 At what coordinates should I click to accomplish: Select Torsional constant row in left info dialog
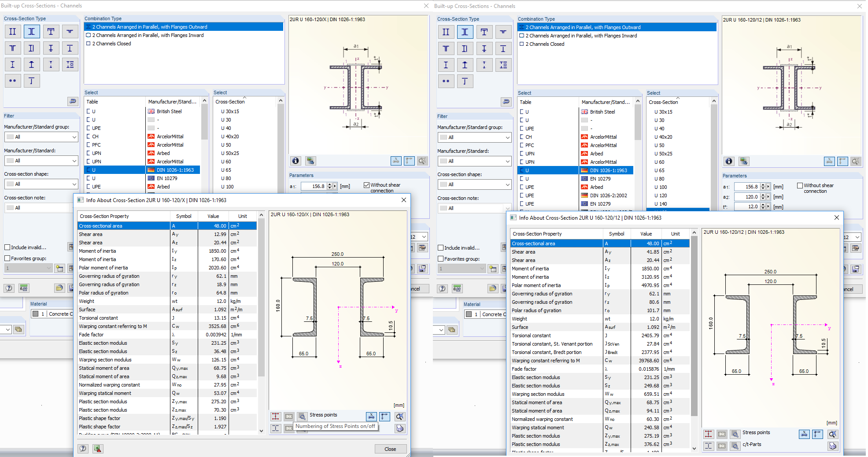tap(167, 318)
